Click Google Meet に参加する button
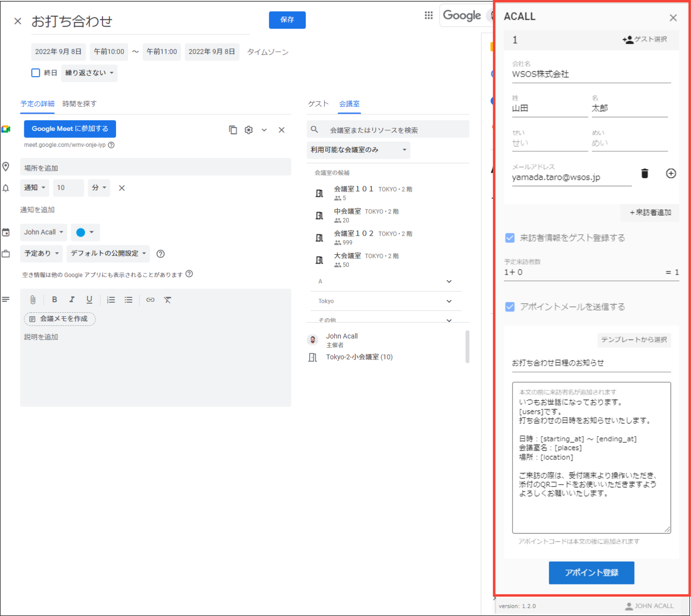This screenshot has width=691, height=616. tap(70, 129)
